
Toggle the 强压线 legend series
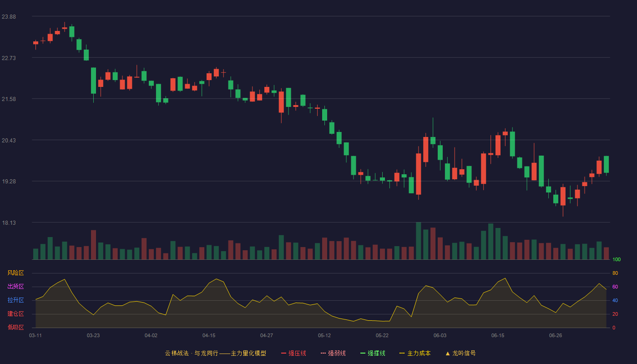(x=293, y=353)
